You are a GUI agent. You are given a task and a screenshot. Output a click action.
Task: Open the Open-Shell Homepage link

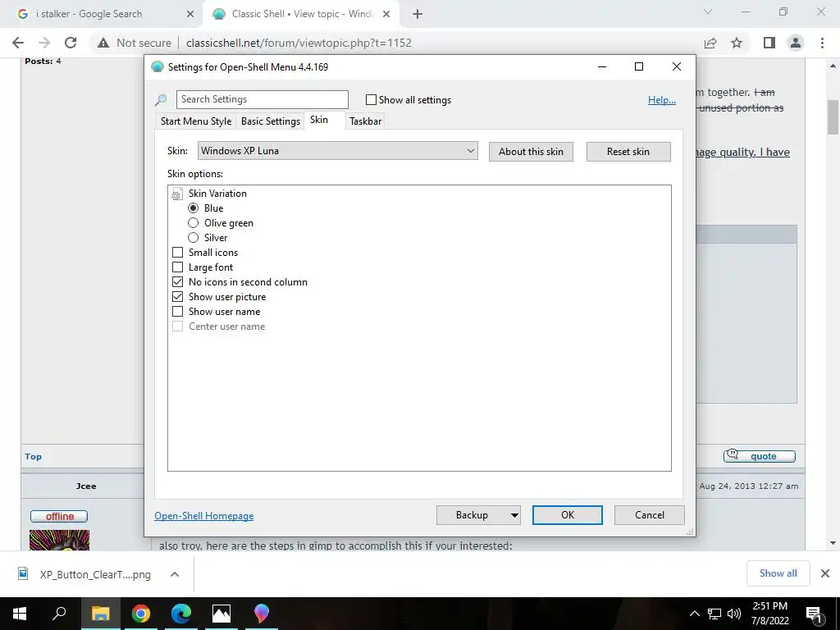(204, 516)
